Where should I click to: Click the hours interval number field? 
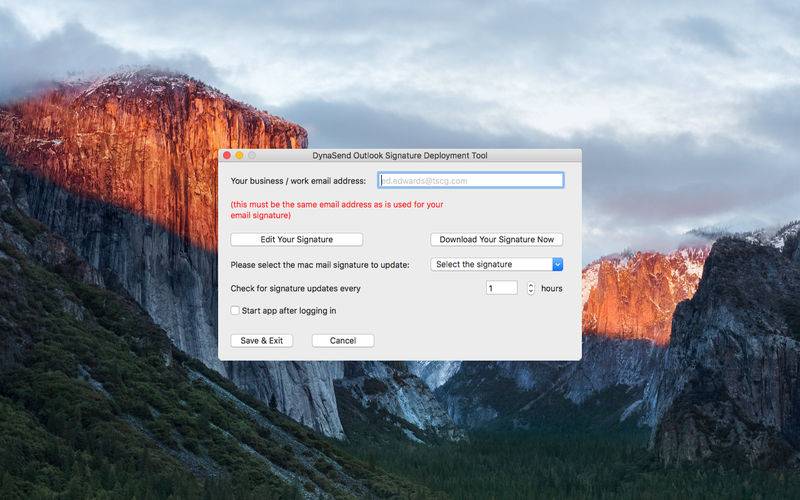click(x=502, y=288)
